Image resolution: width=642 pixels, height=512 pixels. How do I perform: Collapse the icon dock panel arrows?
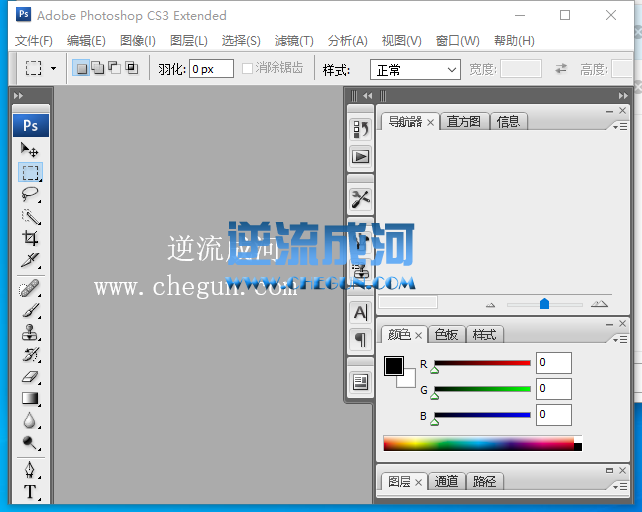368,96
